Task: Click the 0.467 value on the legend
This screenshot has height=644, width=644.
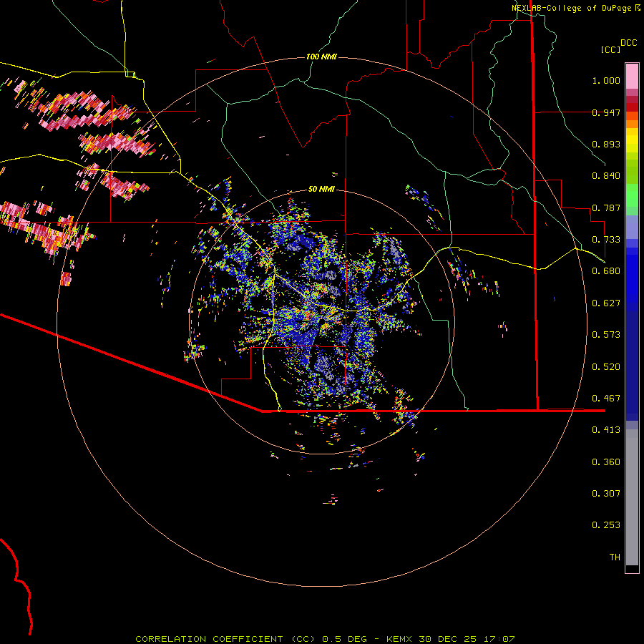Action: 606,399
